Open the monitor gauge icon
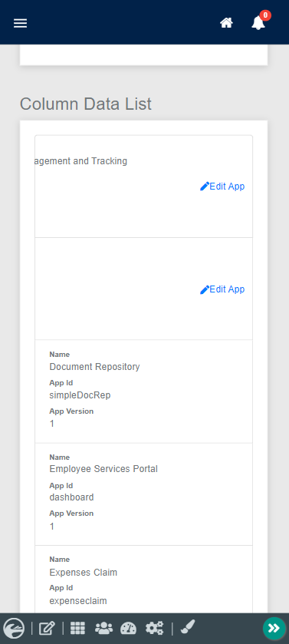This screenshot has width=289, height=644. click(128, 628)
